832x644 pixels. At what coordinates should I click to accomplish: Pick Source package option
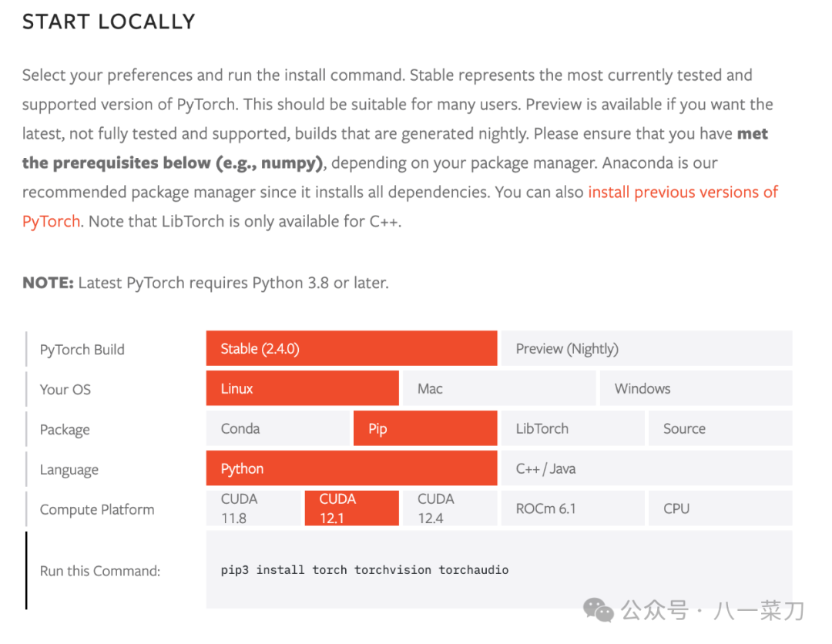tap(720, 428)
